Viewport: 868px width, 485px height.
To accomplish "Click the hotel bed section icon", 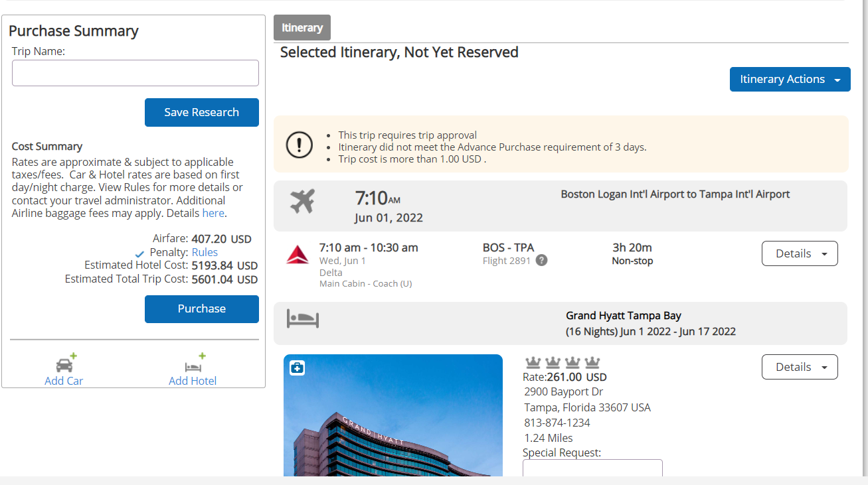I will tap(303, 318).
